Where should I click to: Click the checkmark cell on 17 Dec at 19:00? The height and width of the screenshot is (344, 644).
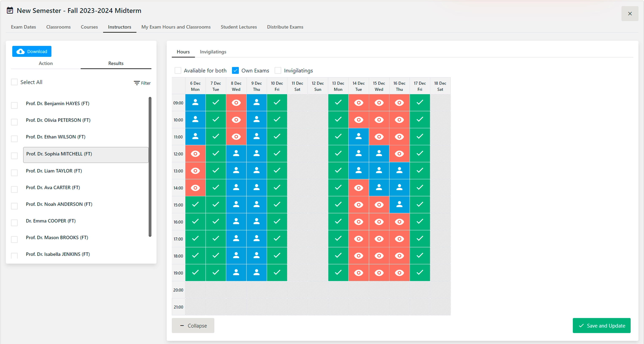(x=420, y=273)
